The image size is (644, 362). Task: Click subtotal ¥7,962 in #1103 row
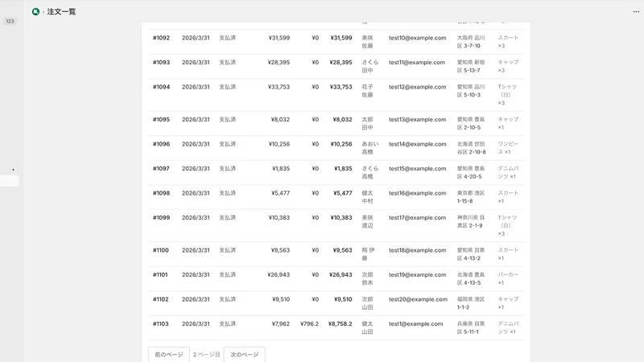280,324
